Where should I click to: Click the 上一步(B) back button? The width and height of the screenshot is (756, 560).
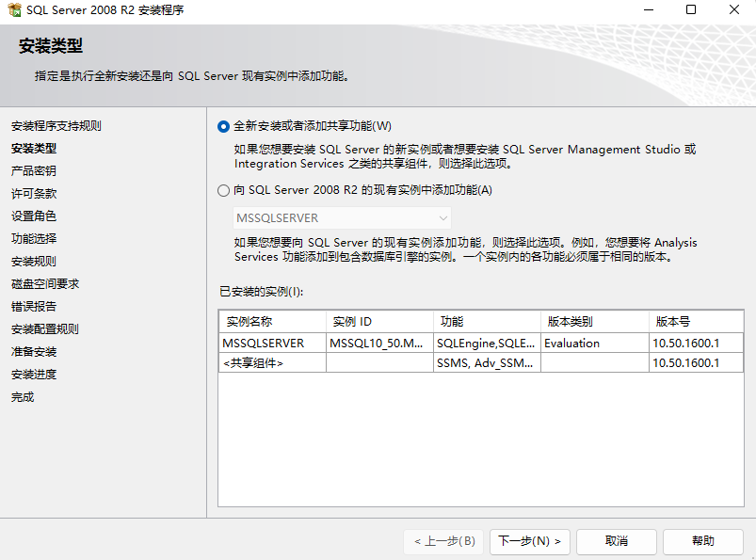coord(445,541)
